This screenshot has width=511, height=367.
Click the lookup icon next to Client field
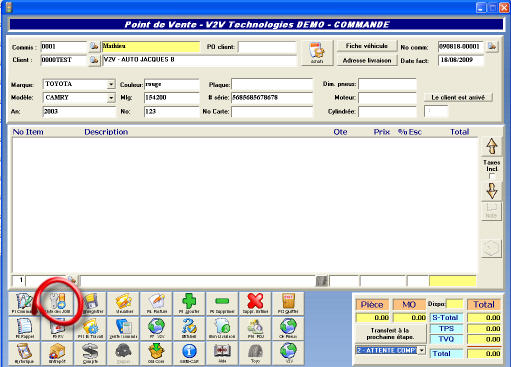94,60
